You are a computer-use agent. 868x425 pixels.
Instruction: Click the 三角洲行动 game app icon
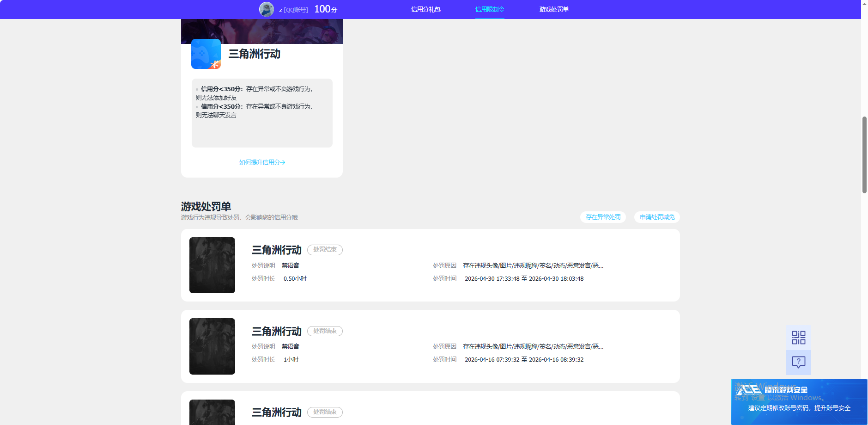206,54
